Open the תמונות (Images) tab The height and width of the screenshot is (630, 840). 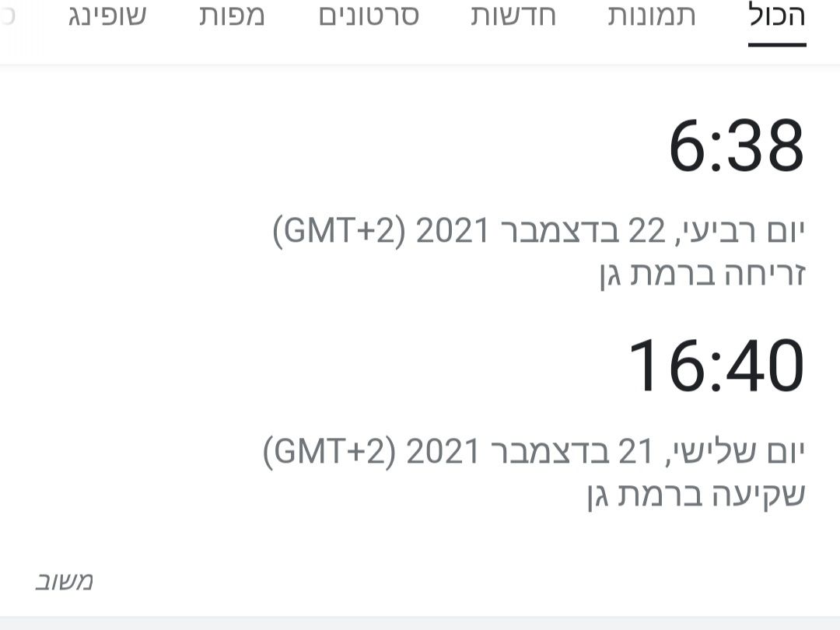click(x=652, y=16)
